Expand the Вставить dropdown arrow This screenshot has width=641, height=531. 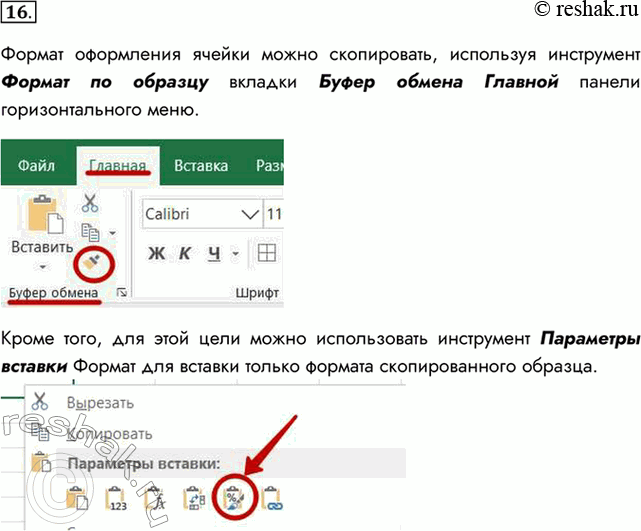tap(42, 267)
